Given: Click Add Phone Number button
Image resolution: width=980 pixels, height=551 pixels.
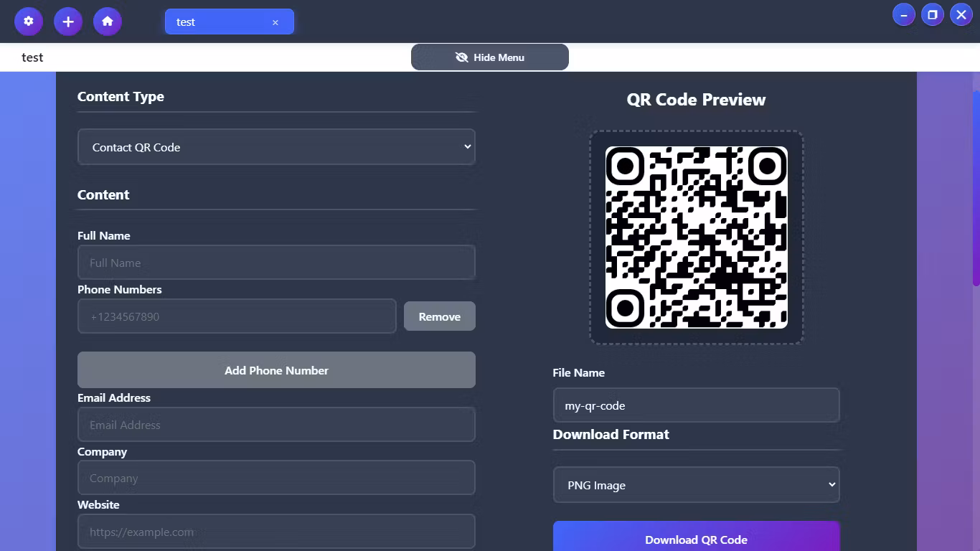Looking at the screenshot, I should point(276,370).
